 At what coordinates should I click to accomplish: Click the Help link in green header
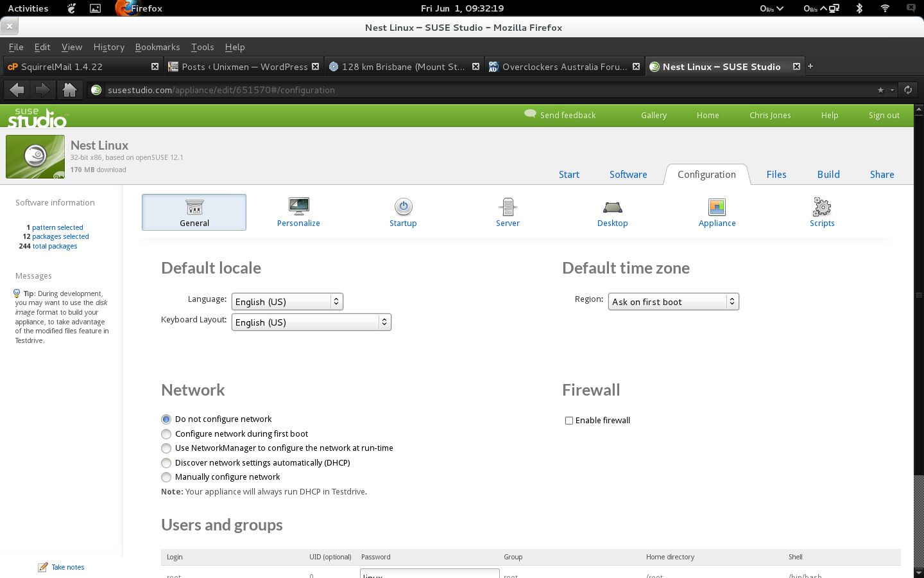(830, 116)
